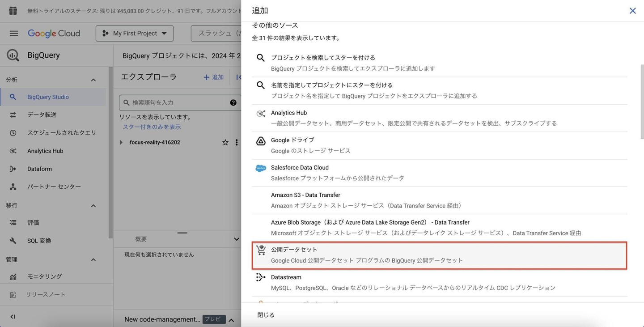Click the リリースノート document icon
Screen dimensions: 644x327
coord(13,295)
